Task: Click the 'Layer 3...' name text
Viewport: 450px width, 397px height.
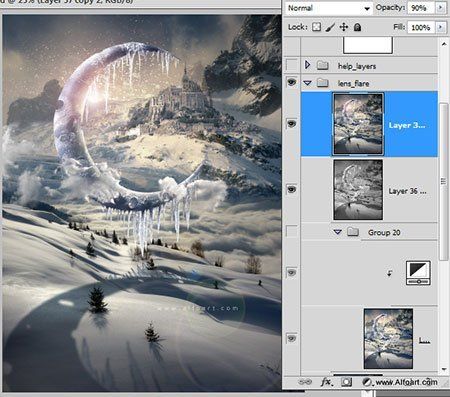Action: [407, 125]
